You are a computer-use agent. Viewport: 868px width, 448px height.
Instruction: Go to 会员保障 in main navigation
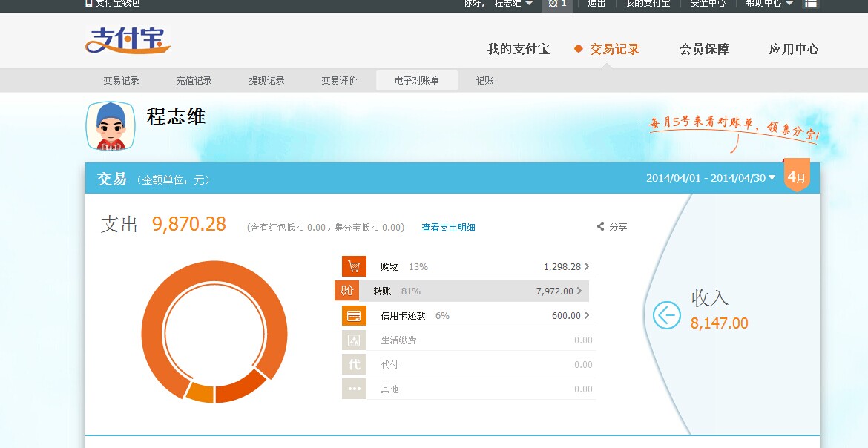point(704,50)
